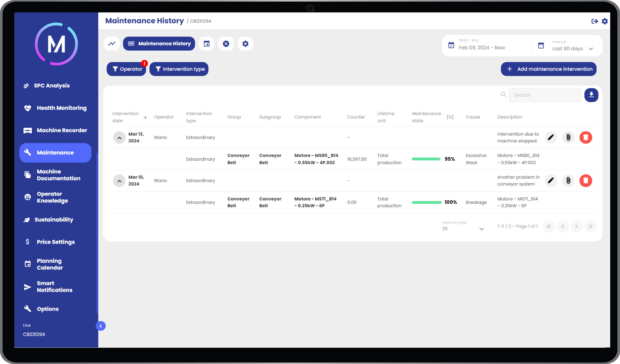
Task: Open Options in sidebar
Action: coord(55,309)
